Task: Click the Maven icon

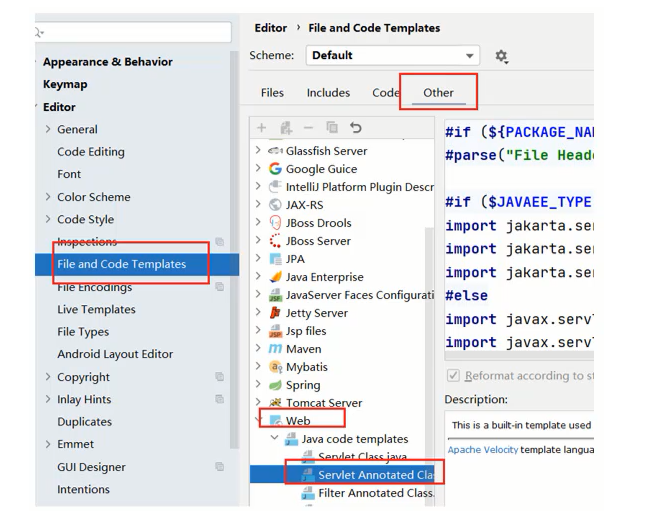Action: (x=275, y=349)
